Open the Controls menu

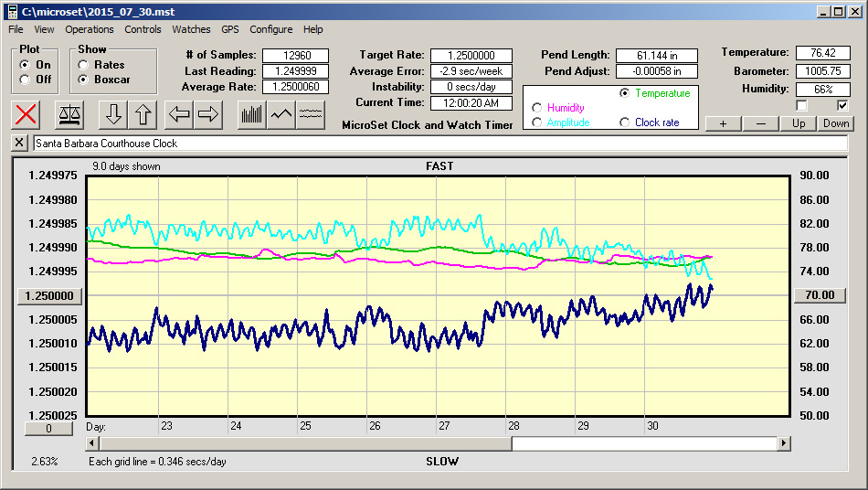[143, 29]
